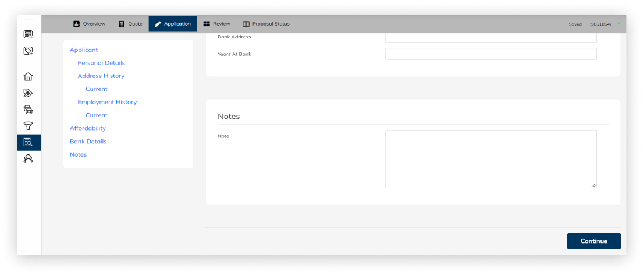This screenshot has height=275, width=644.
Task: Go to Address History section
Action: (x=101, y=76)
